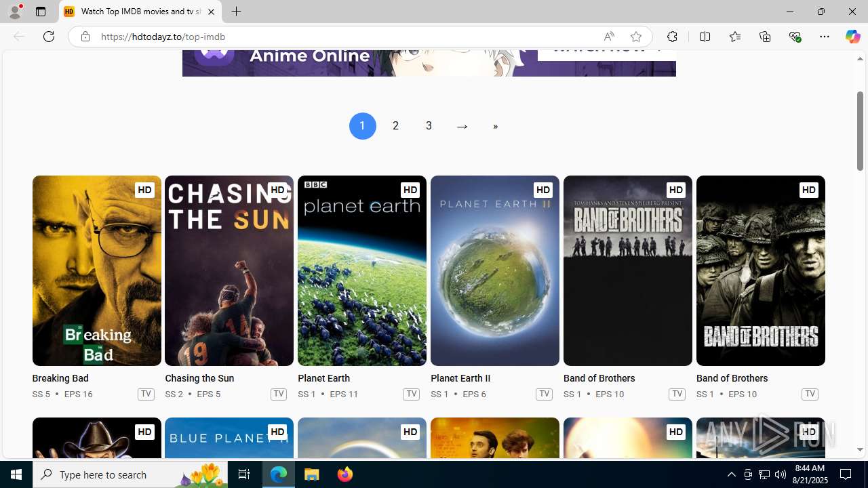Viewport: 868px width, 488px height.
Task: Click the Planet Earth title link
Action: coord(323,378)
